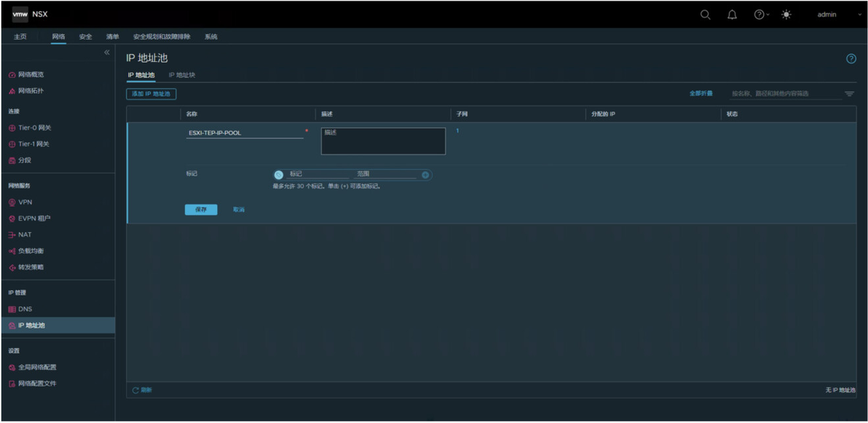
Task: Click 全部折叠 to collapse all
Action: (x=701, y=94)
